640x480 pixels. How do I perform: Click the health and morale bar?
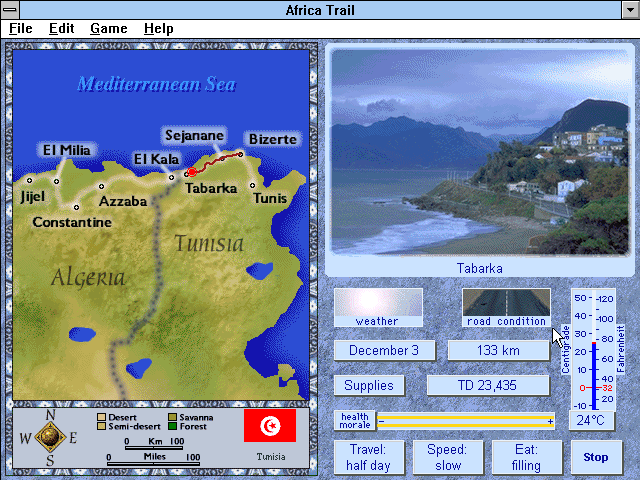point(465,421)
